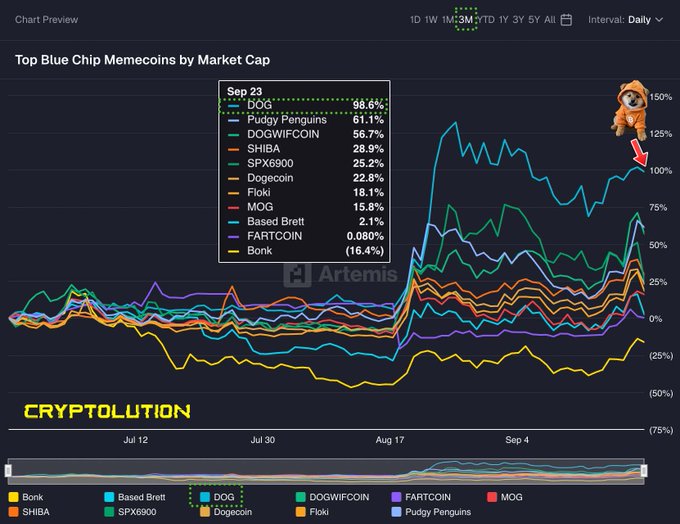Viewport: 680px width, 524px height.
Task: Click the Aug 17 x-axis label
Action: 389,440
